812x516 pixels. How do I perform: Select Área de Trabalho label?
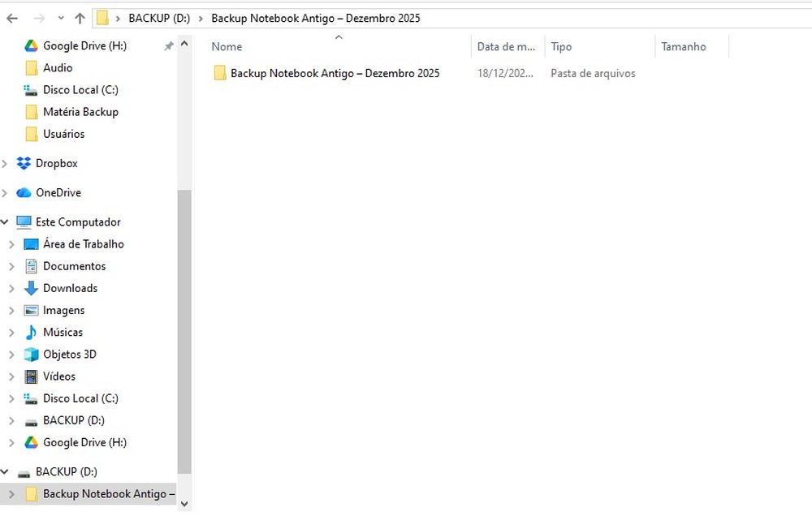84,243
